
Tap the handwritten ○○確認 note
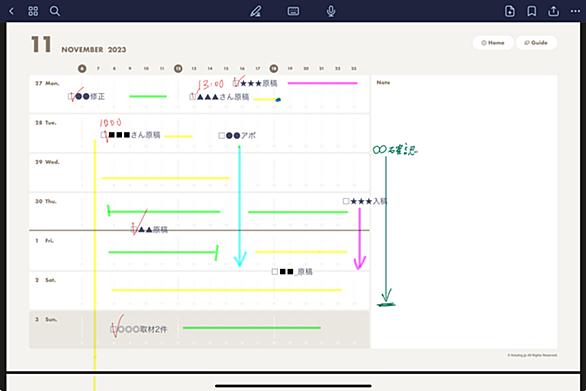pyautogui.click(x=395, y=150)
